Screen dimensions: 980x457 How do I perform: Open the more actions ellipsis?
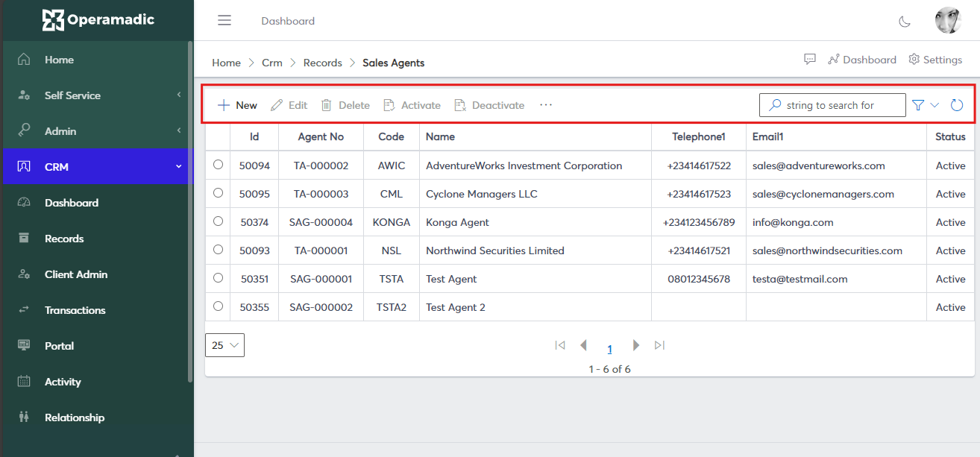[546, 105]
